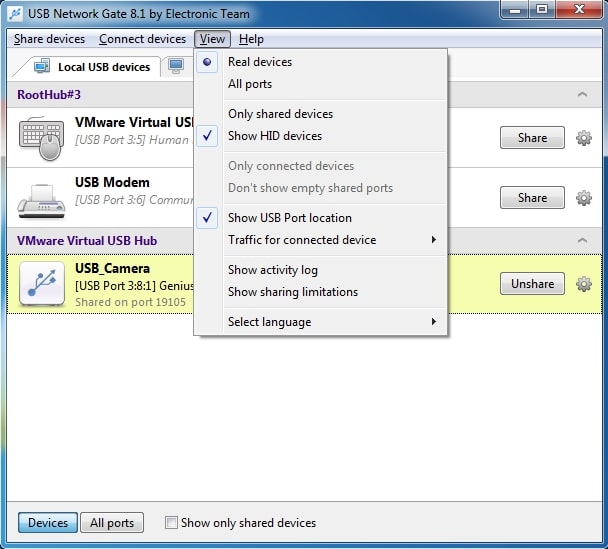Click the '[USB Port 3:5] Human' line
The width and height of the screenshot is (608, 549).
132,140
